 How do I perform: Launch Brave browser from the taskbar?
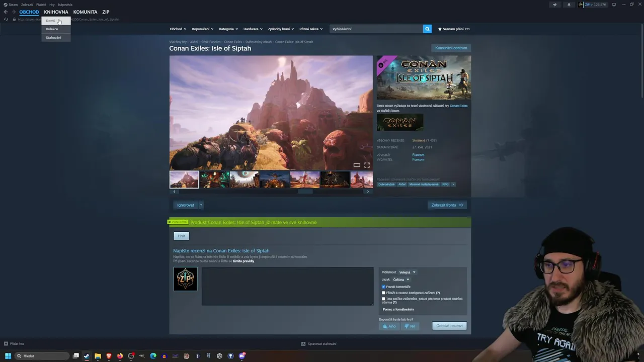tap(109, 356)
